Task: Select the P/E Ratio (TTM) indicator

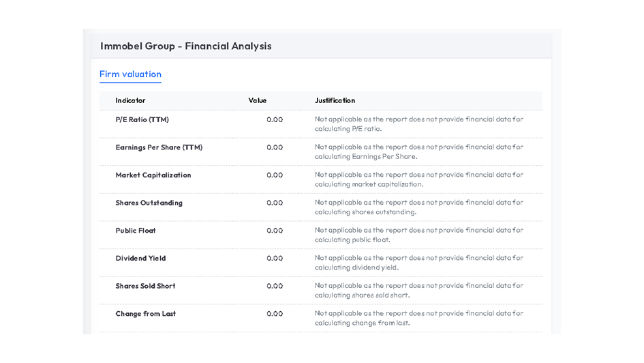Action: pos(142,119)
